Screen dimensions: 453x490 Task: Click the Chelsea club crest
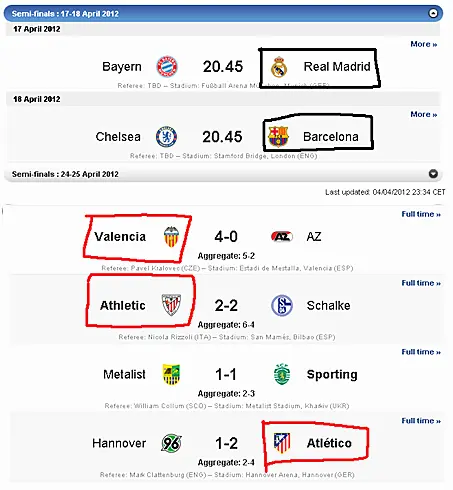tap(166, 137)
